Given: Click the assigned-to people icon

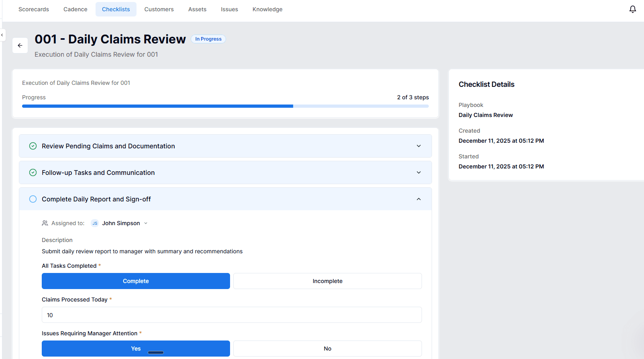Looking at the screenshot, I should tap(45, 223).
